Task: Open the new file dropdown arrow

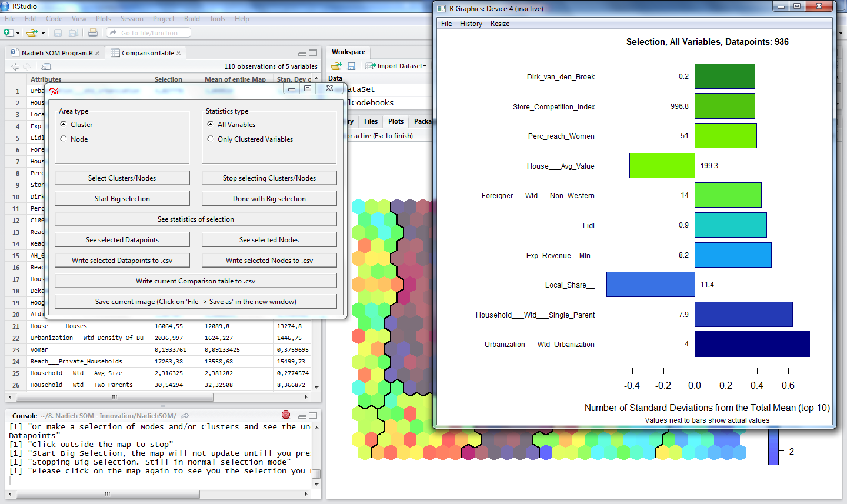Action: 19,33
